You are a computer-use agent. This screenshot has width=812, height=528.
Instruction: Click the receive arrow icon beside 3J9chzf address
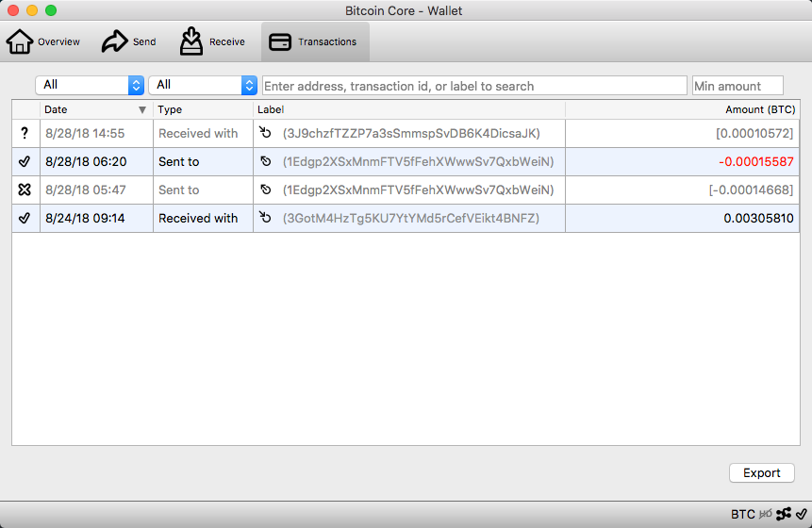(265, 133)
